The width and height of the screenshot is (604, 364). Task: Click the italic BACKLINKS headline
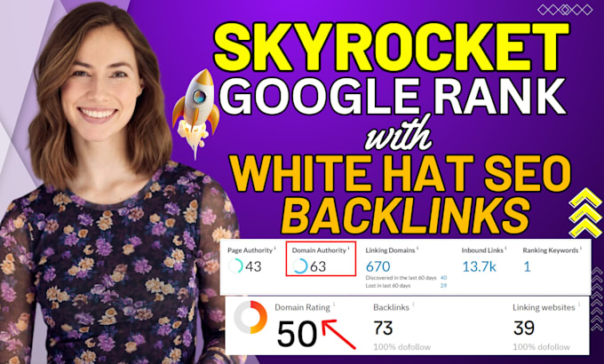point(405,216)
